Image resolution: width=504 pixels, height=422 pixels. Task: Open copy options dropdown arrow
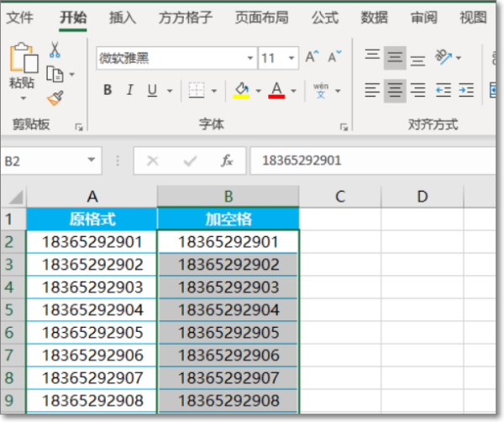(72, 75)
